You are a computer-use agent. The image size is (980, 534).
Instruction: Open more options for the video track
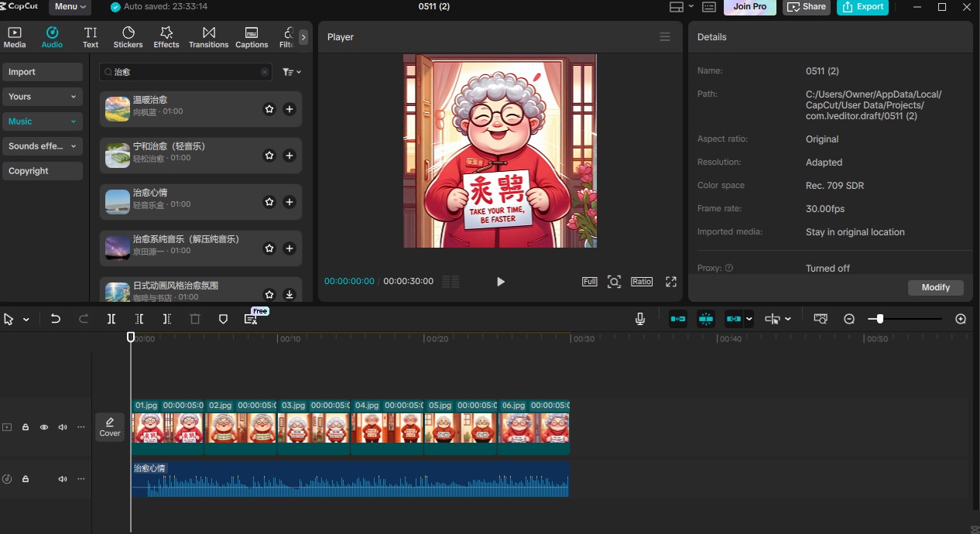click(81, 427)
